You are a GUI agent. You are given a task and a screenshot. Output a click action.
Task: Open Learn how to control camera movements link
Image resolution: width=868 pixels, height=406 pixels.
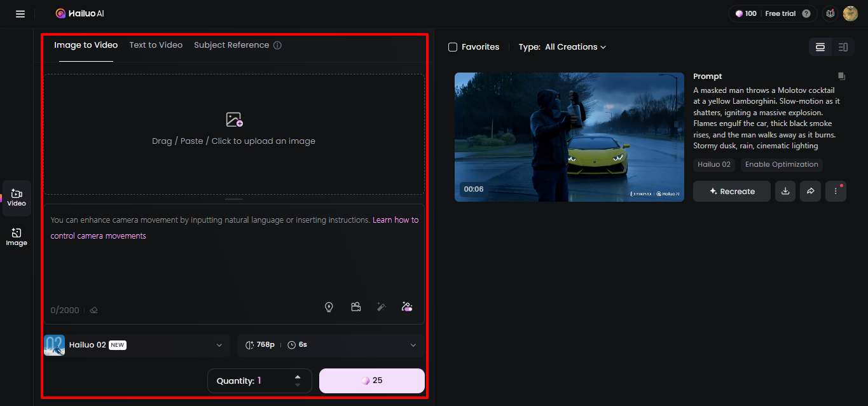pyautogui.click(x=235, y=228)
